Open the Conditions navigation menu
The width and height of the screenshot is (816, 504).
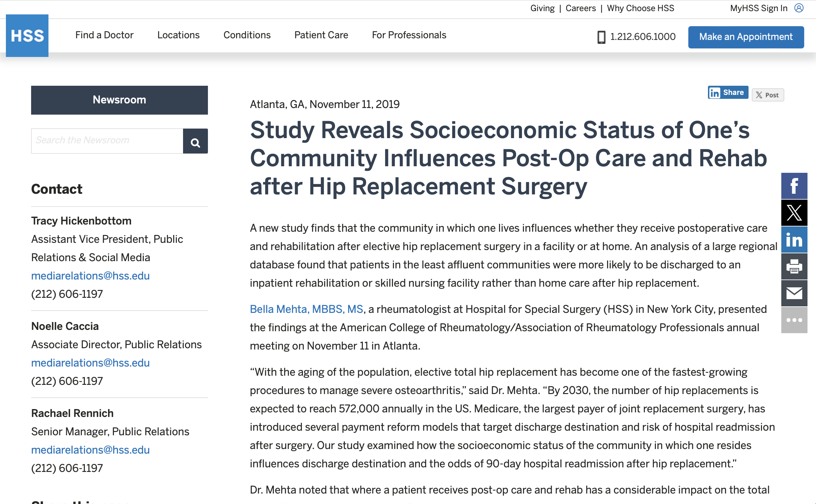(x=247, y=35)
